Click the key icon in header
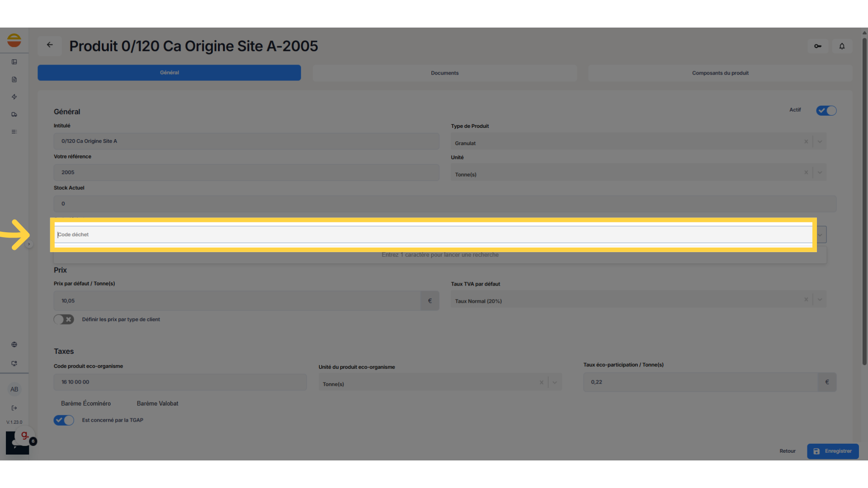Screen dimensions: 868x488 818,46
